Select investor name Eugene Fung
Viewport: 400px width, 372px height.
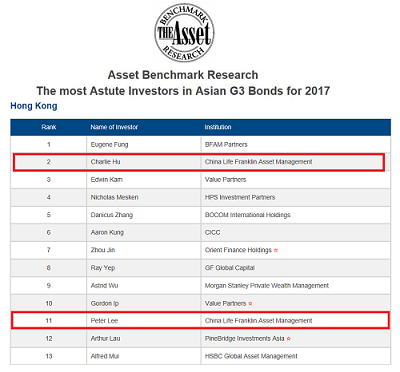(109, 145)
